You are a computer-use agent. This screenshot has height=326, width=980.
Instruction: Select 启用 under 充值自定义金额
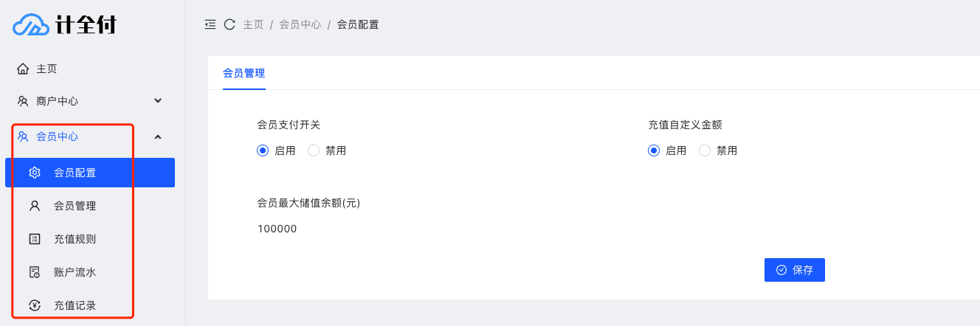click(667, 150)
